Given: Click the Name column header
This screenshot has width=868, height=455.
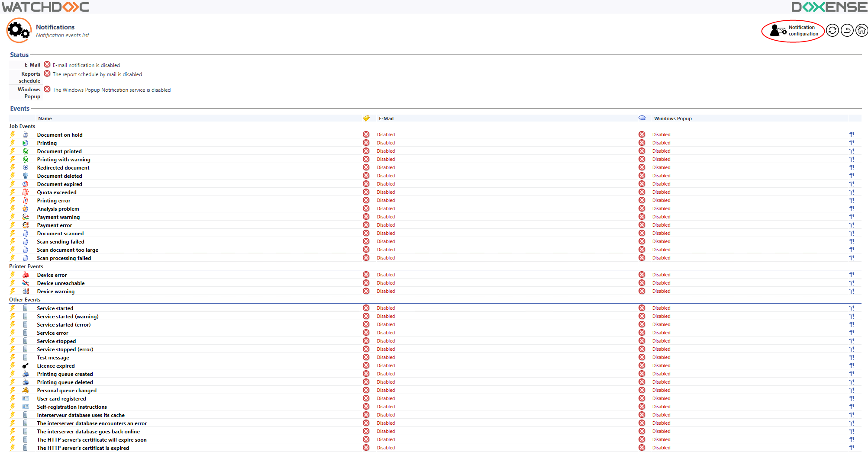Looking at the screenshot, I should [45, 119].
